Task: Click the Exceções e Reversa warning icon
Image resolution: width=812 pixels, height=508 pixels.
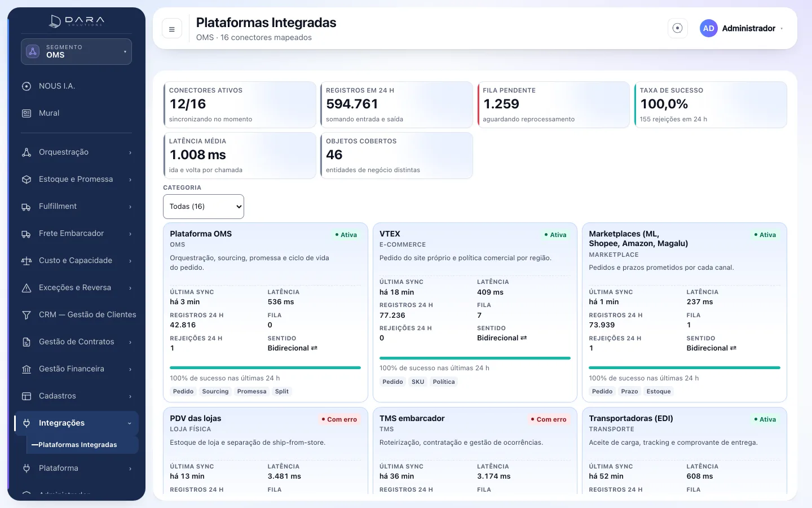Action: 27,288
